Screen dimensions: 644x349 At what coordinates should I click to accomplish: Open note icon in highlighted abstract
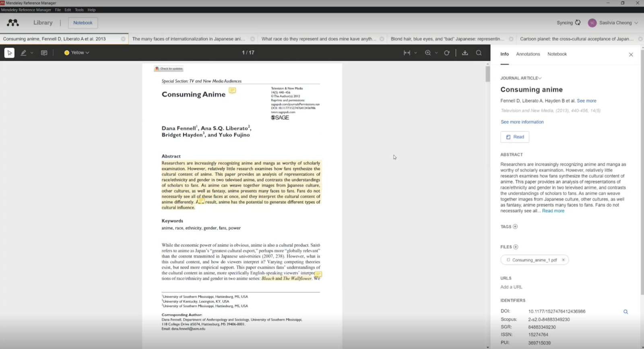tap(201, 200)
